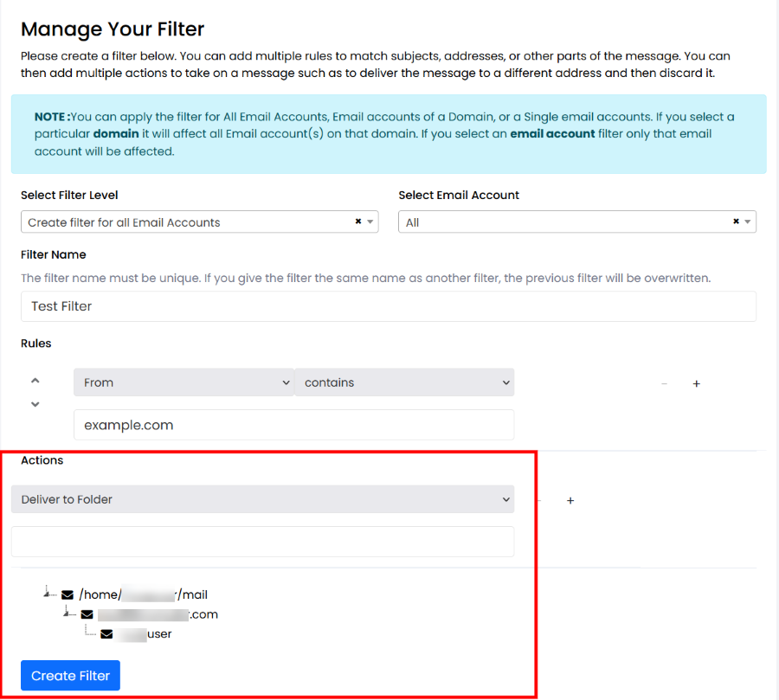Open the 'From' rule field dropdown
This screenshot has height=700, width=779.
[x=183, y=382]
